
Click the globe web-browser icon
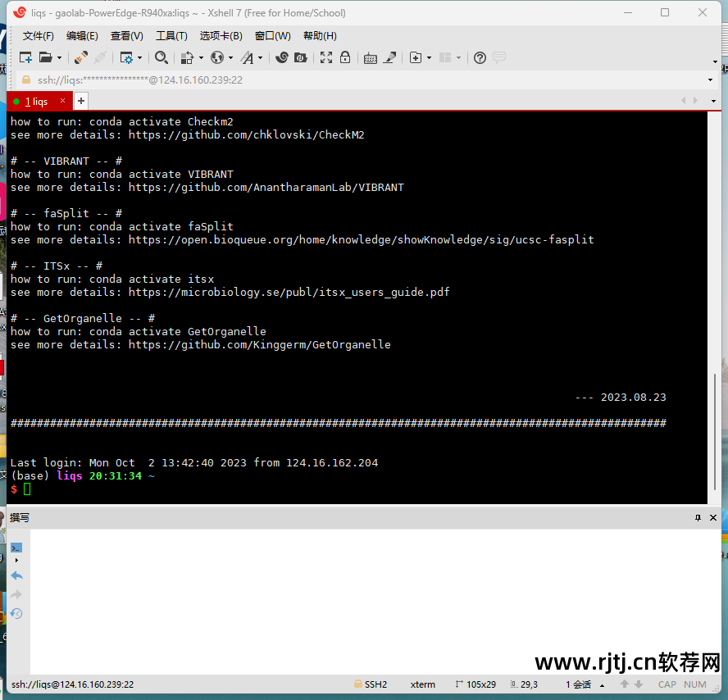[218, 57]
